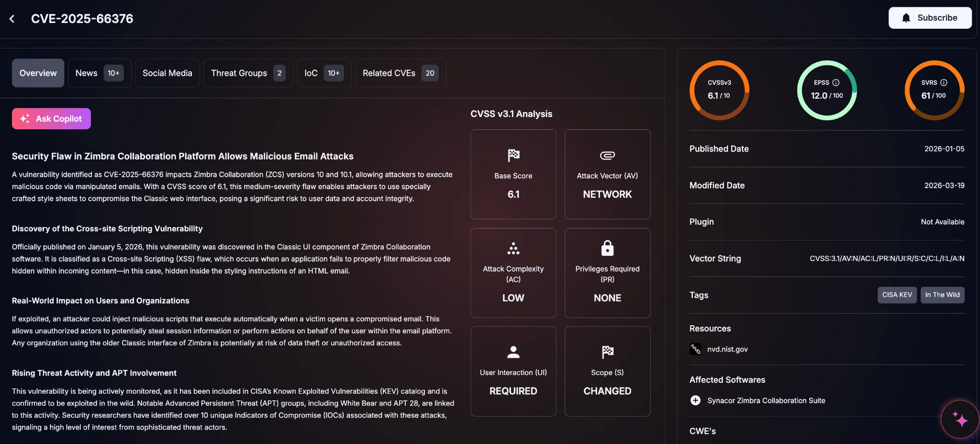The width and height of the screenshot is (980, 444).
Task: Click heading Rising Threat Activity and APT Involvement
Action: coord(94,373)
